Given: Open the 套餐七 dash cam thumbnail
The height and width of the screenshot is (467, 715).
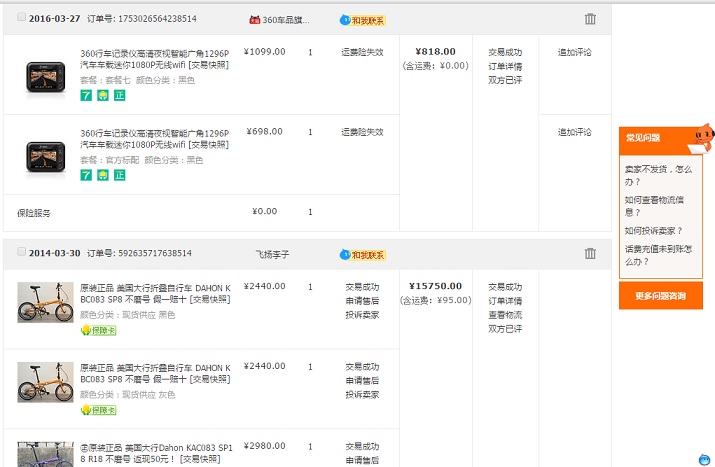Looking at the screenshot, I should (x=46, y=77).
